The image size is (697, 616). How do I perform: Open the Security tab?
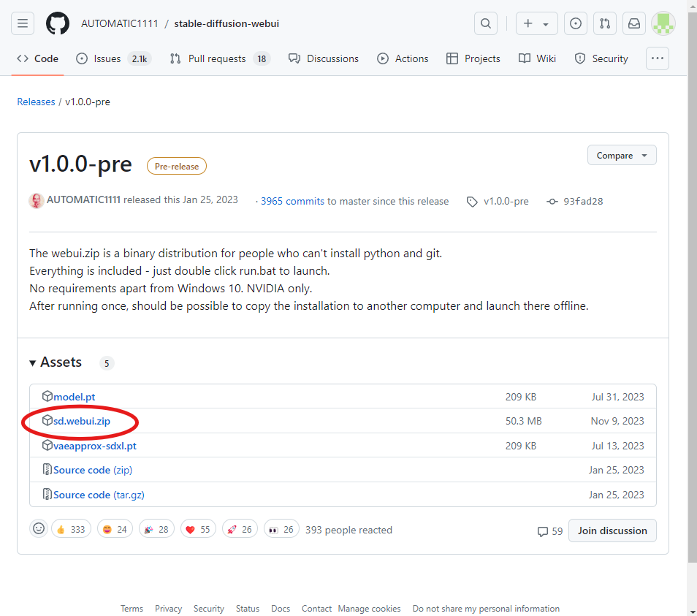click(601, 58)
